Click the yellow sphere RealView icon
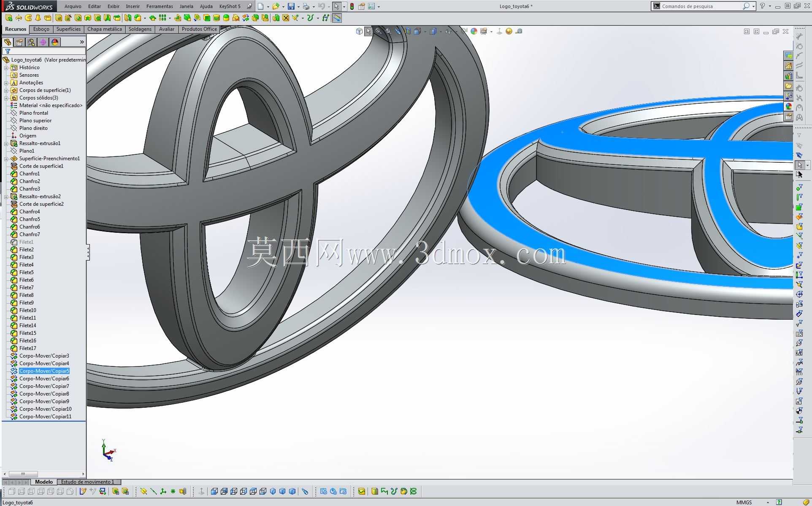The height and width of the screenshot is (506, 812). point(509,31)
